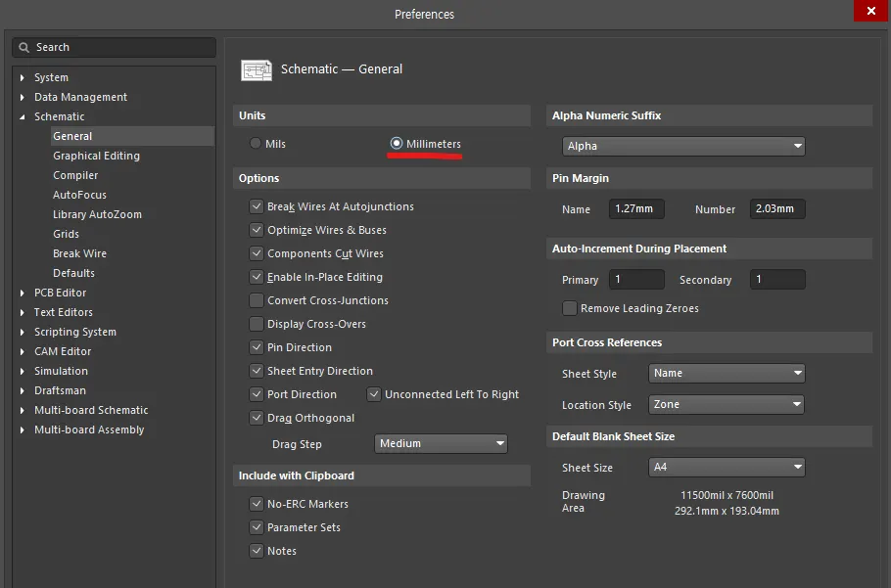The image size is (891, 588).
Task: Open the Drag Step dropdown
Action: 442,443
